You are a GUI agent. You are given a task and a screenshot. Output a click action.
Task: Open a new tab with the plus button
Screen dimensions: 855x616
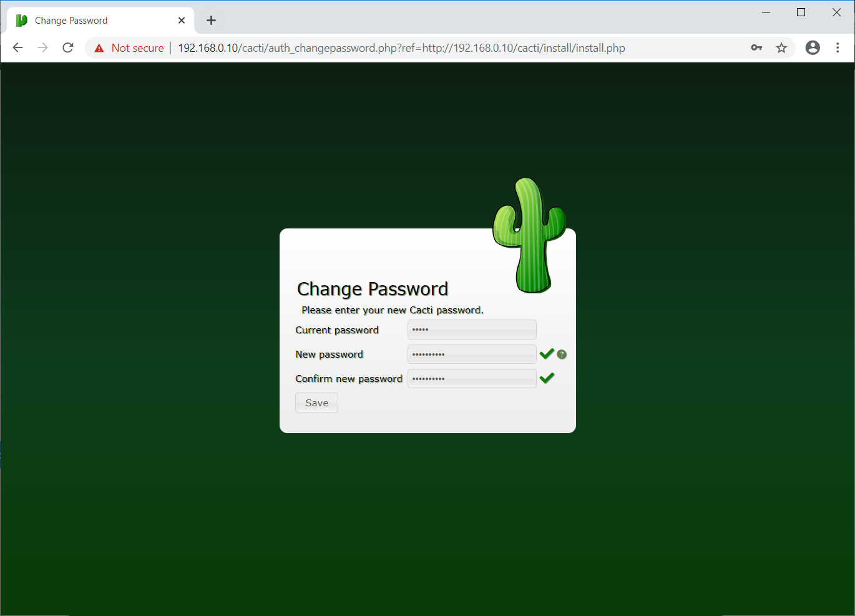[x=211, y=21]
